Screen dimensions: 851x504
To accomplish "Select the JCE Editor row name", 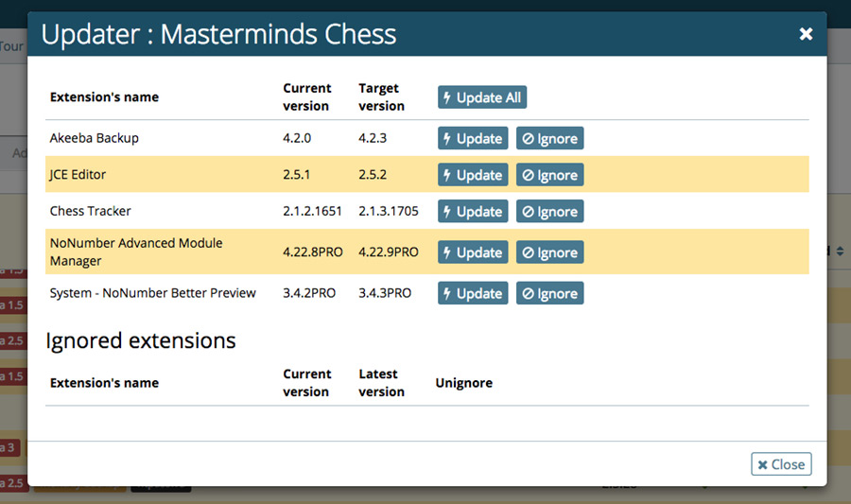I will [78, 175].
